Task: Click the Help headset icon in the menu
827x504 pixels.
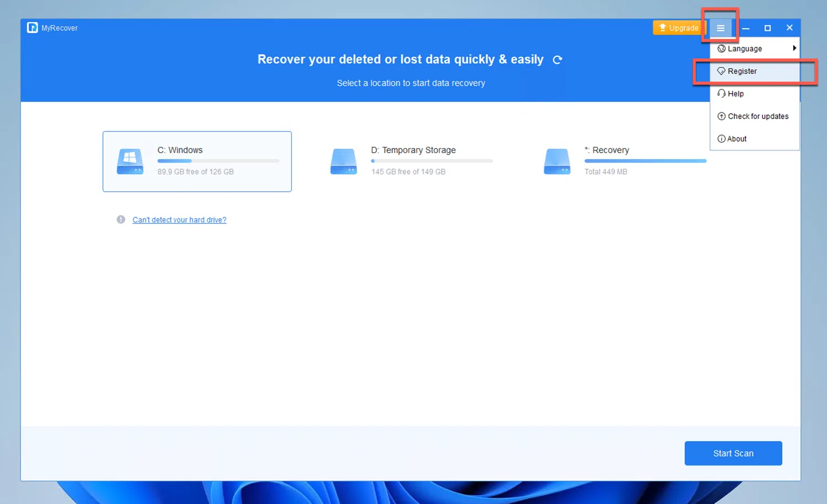Action: point(722,94)
